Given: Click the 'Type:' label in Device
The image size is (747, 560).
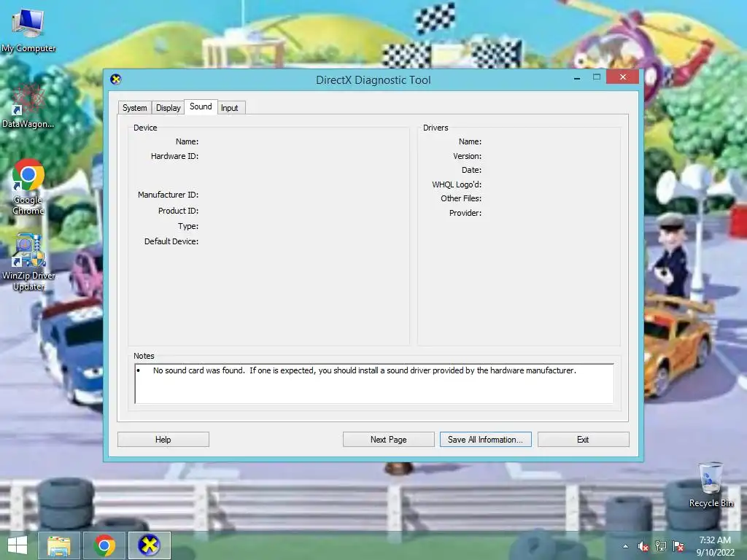Looking at the screenshot, I should pyautogui.click(x=188, y=226).
